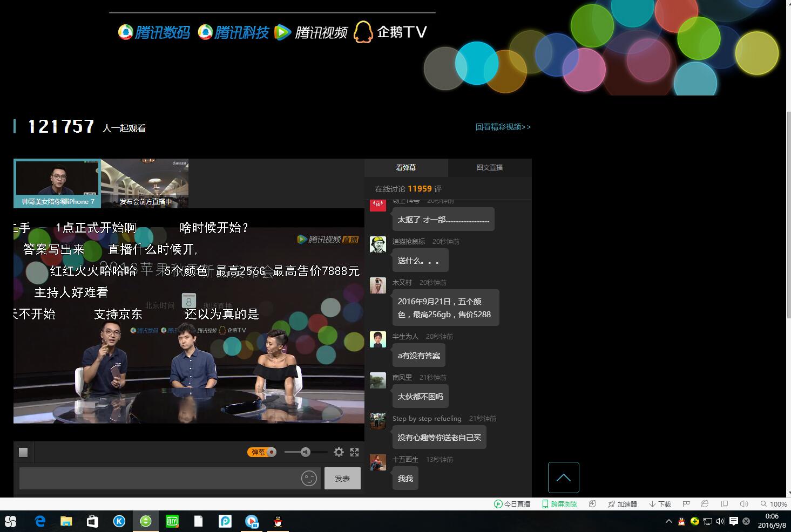Open the 企鹅TV logo link

tap(390, 32)
